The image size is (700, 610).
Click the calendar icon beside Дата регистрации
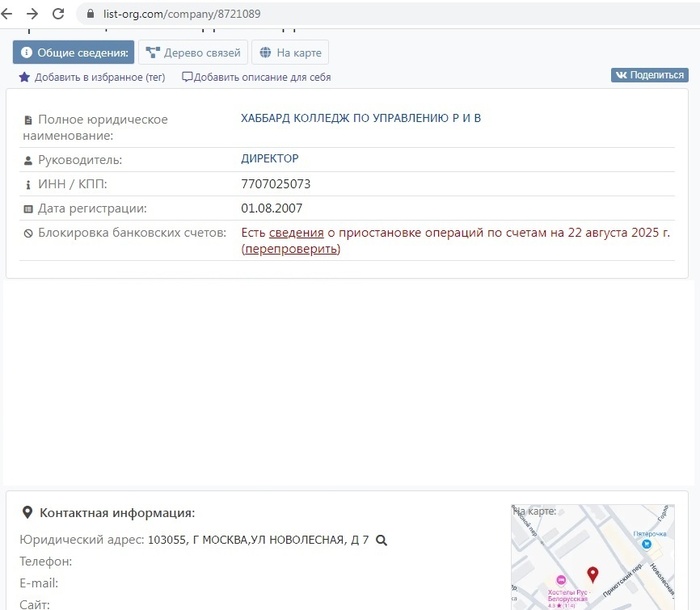pos(28,209)
